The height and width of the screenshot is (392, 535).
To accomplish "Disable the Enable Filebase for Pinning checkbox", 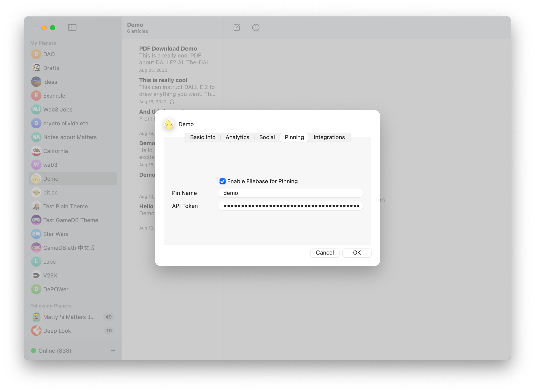I will [222, 181].
